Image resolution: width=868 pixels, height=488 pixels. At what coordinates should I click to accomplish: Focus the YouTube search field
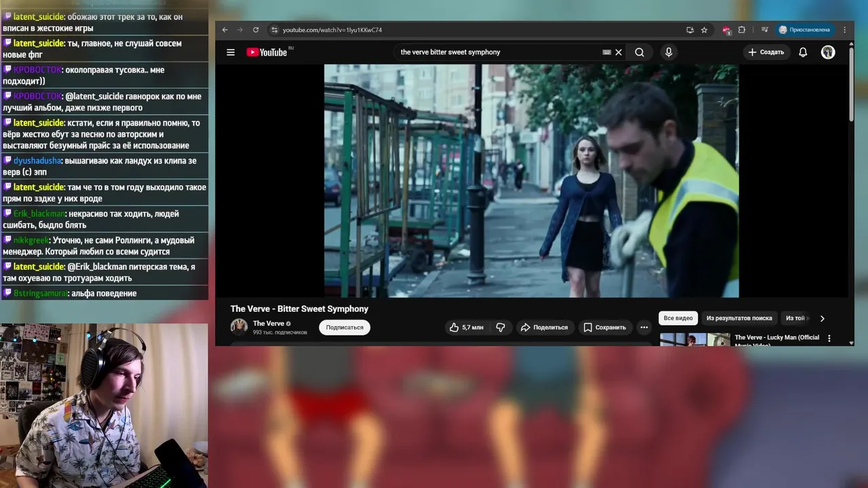tap(498, 52)
